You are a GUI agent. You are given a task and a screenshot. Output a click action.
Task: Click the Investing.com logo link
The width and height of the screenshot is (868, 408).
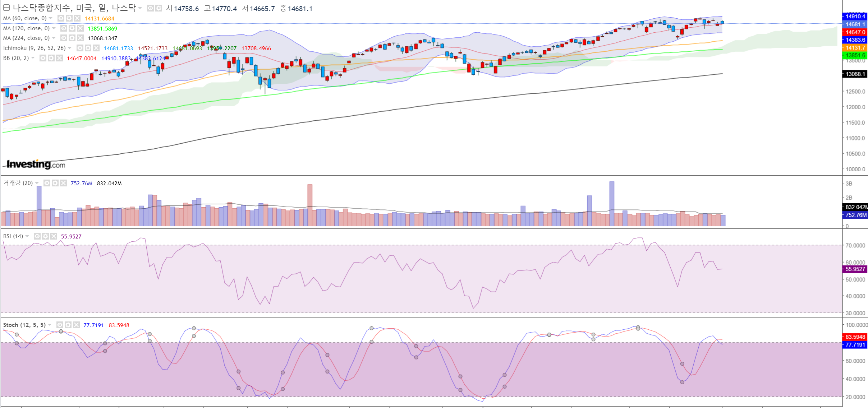click(36, 164)
